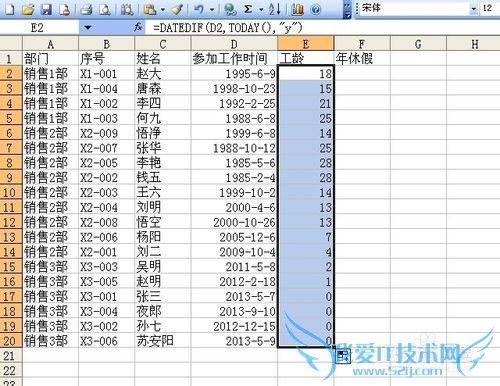
Task: Open the font name dropdown
Action: click(473, 9)
